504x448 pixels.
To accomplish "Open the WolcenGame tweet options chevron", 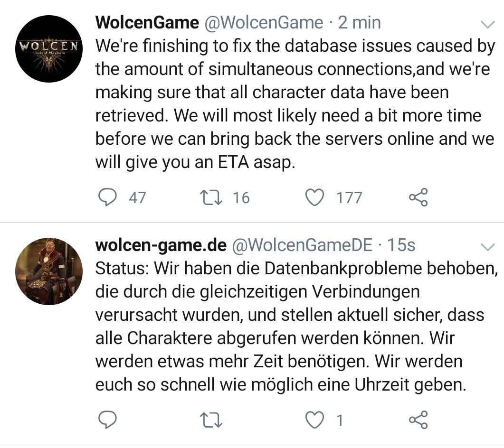I will click(488, 24).
